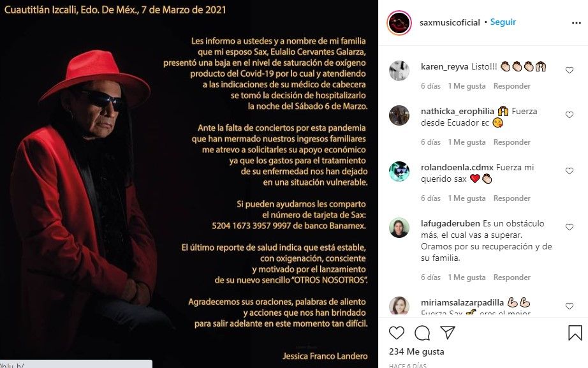Screen dimensions: 588x368
Task: Like lafugaderuben's comment heart
Action: [570, 227]
